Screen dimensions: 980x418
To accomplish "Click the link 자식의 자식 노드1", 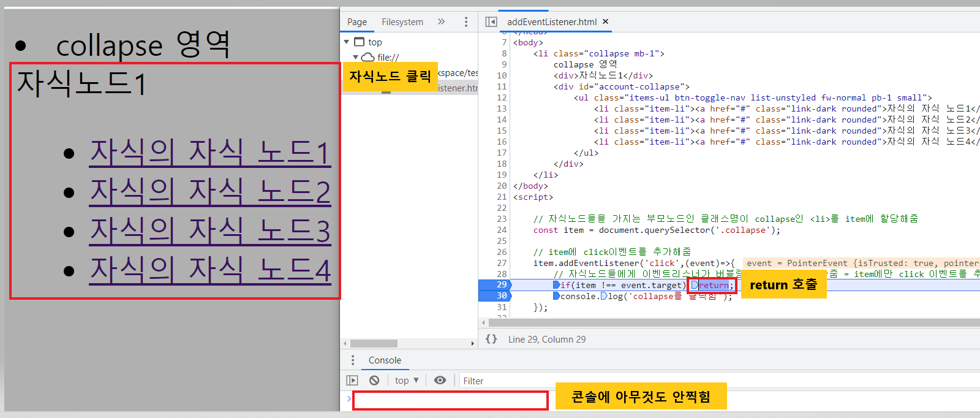I will tap(210, 153).
